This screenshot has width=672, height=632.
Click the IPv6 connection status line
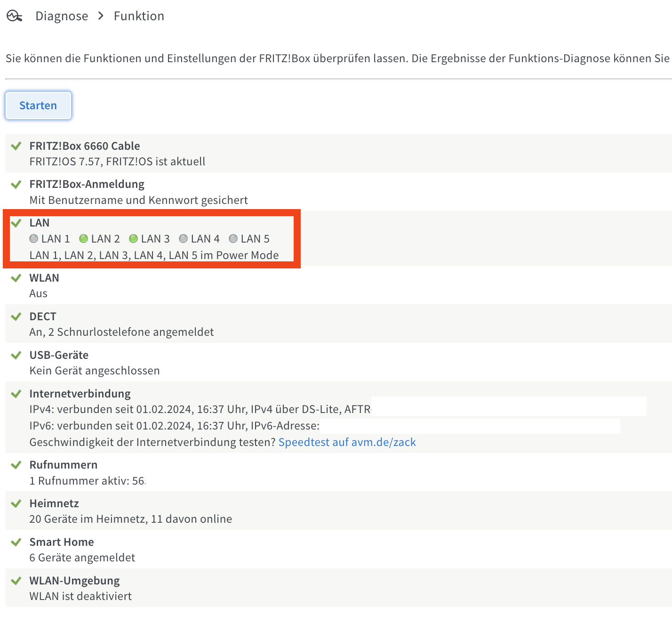[175, 426]
